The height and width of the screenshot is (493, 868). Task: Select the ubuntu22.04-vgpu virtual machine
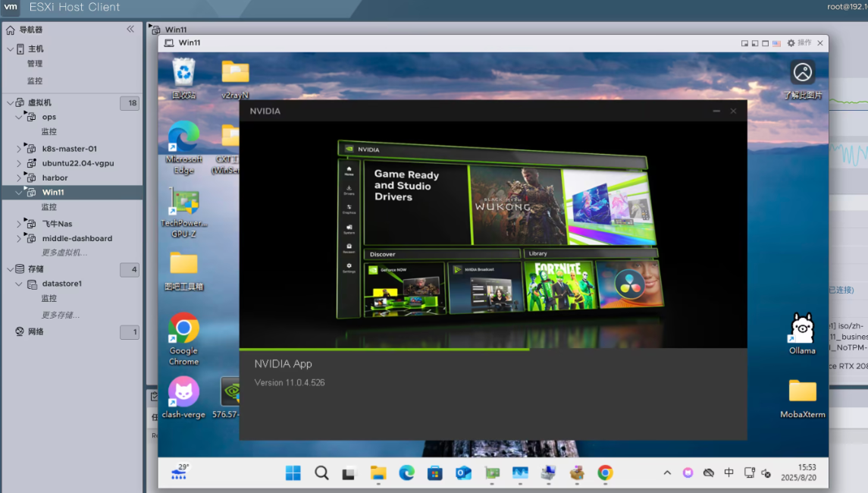[78, 163]
